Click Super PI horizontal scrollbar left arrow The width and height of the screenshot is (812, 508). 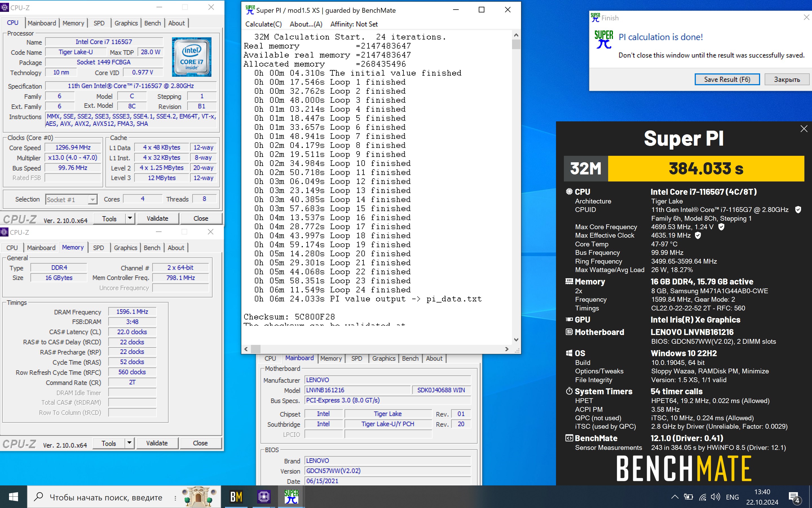246,349
